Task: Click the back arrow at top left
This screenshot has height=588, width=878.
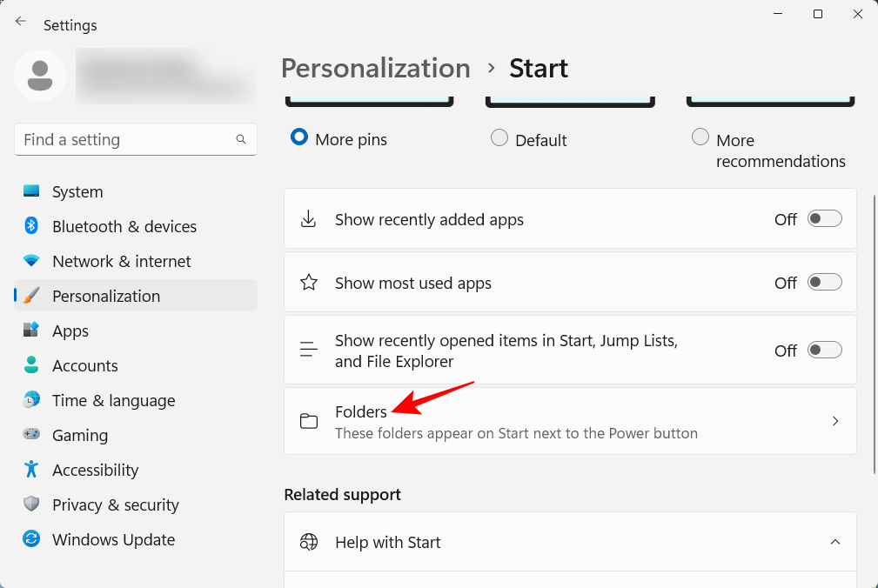Action: (x=20, y=21)
